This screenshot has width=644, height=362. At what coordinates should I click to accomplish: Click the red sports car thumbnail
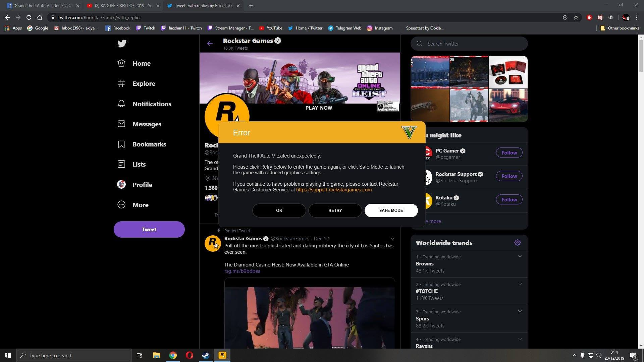pyautogui.click(x=508, y=105)
